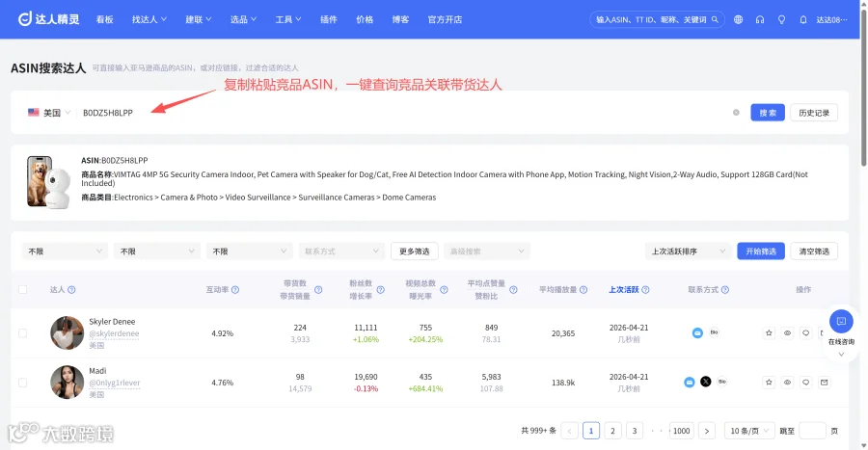Collapse the 在线咨询 widget with the chevron

pos(841,355)
